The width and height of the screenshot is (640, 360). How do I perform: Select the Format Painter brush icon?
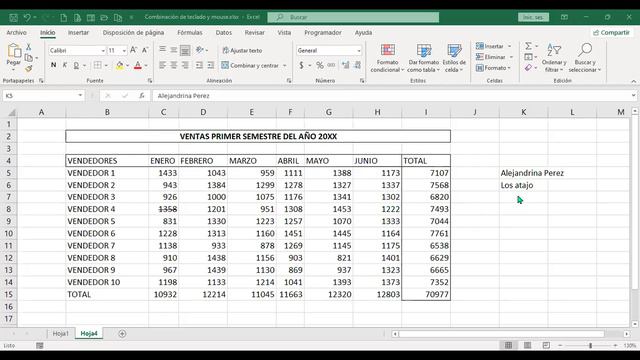coord(29,68)
